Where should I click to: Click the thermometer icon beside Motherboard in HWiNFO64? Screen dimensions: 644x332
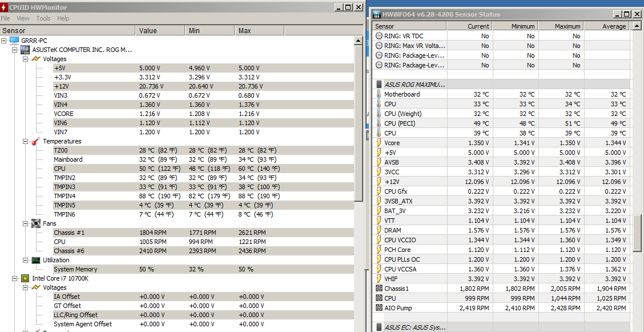[379, 94]
